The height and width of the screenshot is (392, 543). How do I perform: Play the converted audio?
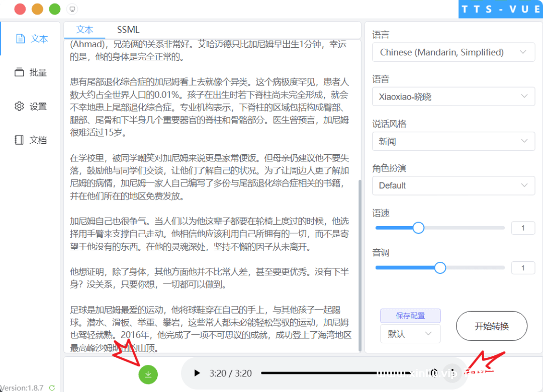pos(197,373)
